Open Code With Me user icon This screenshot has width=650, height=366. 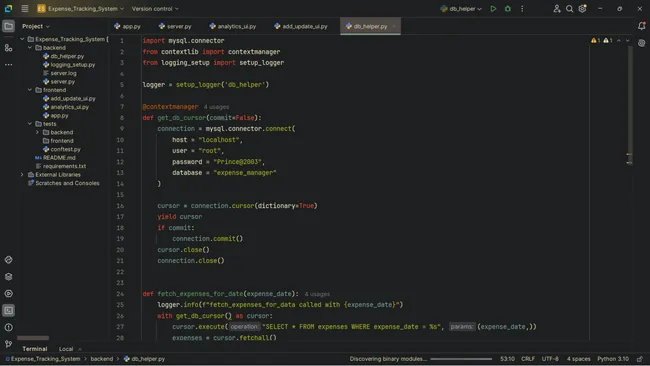point(557,8)
